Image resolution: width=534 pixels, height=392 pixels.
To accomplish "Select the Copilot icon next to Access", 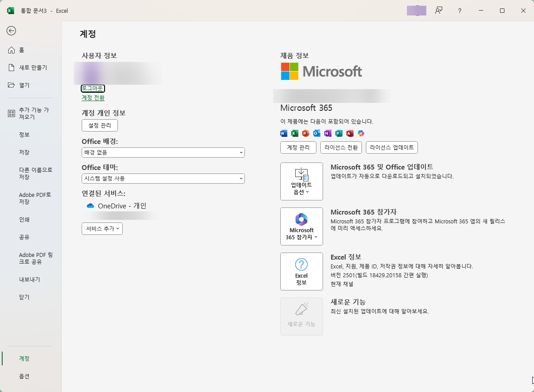I will (361, 133).
